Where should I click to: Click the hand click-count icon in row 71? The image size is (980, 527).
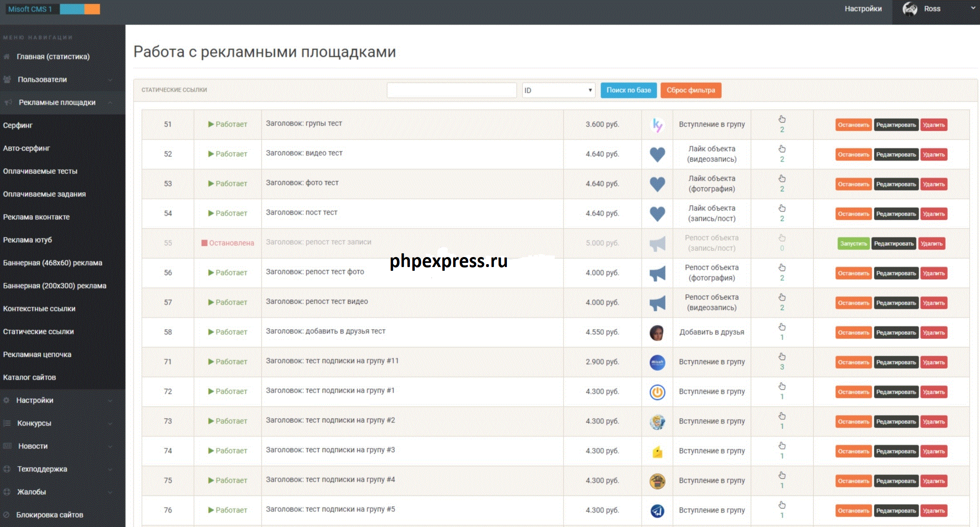[782, 356]
